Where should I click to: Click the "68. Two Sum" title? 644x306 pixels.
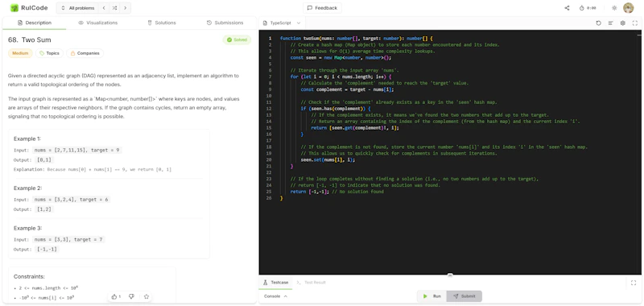click(30, 39)
